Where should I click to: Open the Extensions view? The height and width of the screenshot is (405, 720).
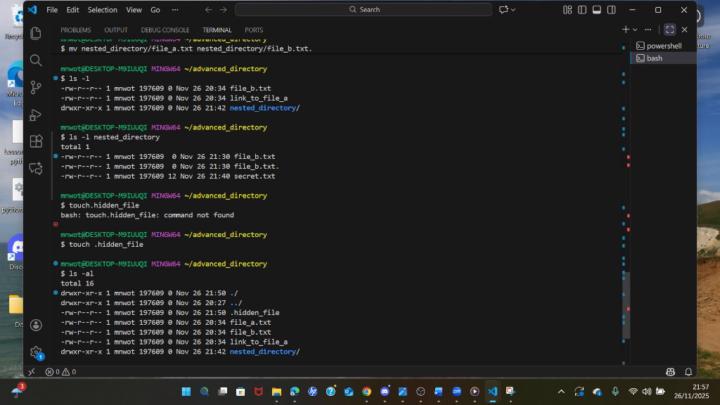(36, 142)
